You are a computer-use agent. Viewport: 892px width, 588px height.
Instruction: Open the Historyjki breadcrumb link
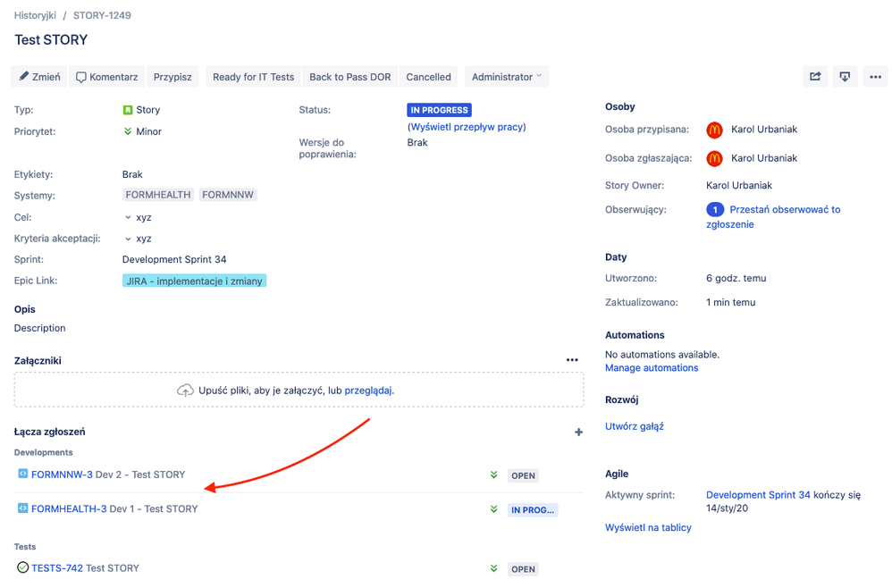[x=35, y=15]
